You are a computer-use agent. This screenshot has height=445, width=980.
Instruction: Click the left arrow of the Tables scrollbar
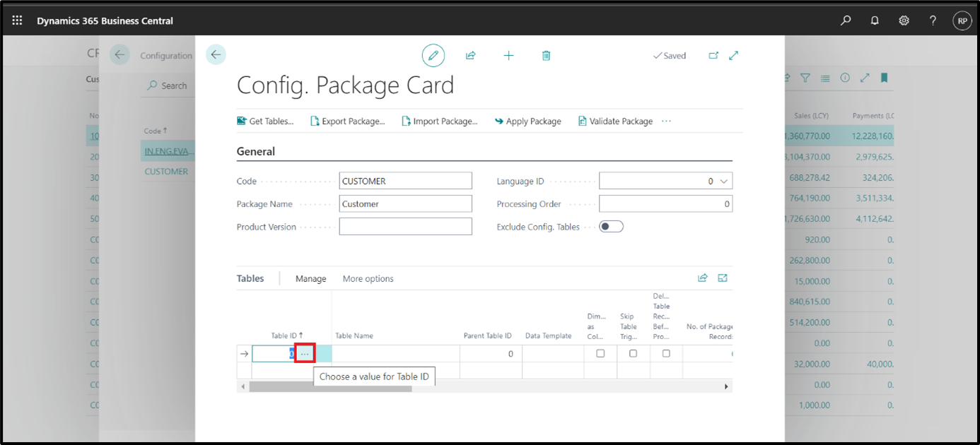(x=243, y=386)
